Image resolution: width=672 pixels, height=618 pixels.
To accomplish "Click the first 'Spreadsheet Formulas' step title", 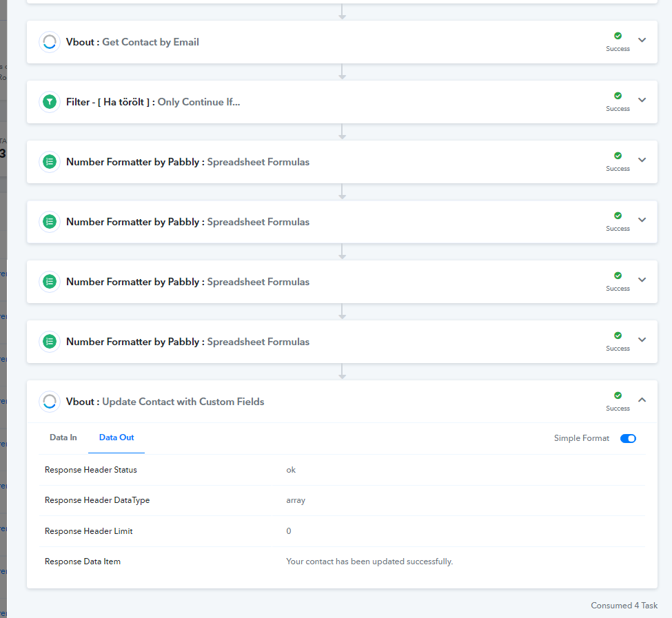I will click(x=258, y=162).
